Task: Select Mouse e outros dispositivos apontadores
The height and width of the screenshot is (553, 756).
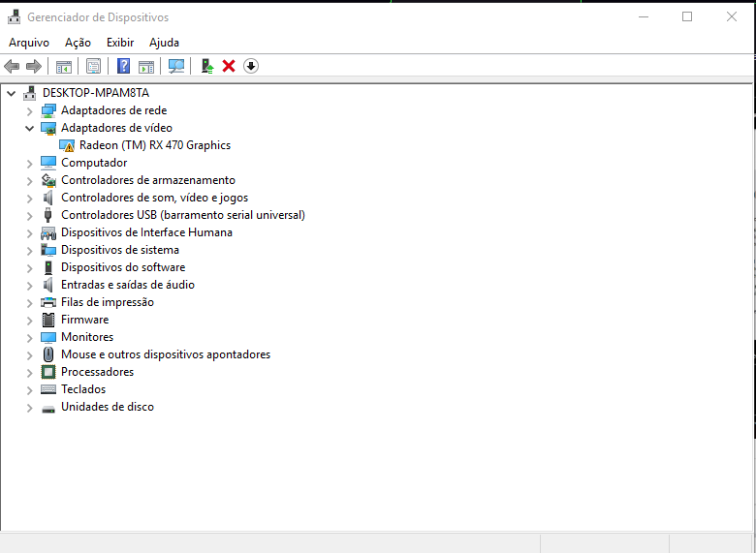Action: click(166, 354)
